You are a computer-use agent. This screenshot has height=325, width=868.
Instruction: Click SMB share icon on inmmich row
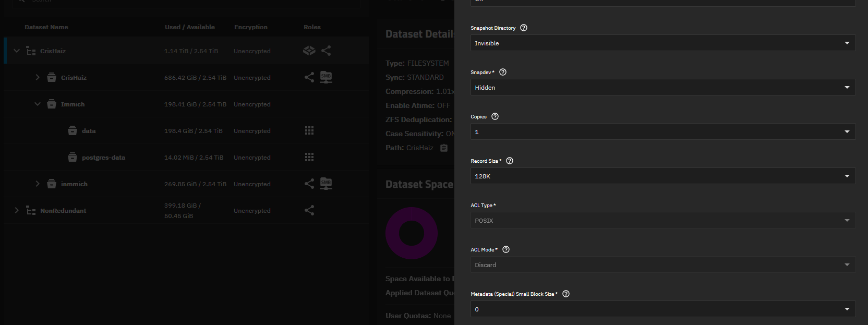326,184
